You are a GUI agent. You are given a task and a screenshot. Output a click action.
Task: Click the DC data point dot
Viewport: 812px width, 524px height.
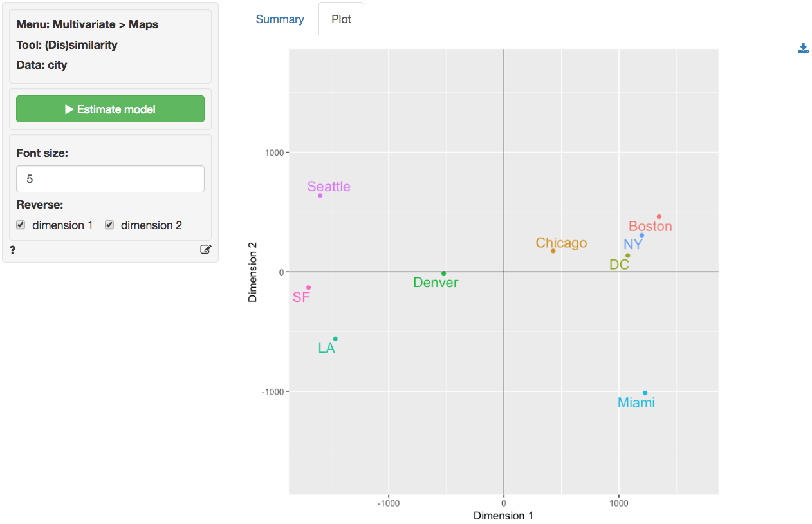[628, 256]
